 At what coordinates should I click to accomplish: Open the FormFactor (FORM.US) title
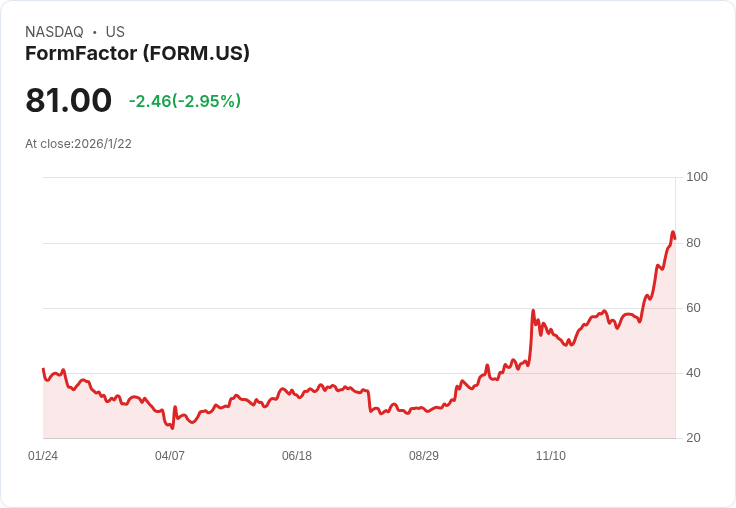coord(137,53)
